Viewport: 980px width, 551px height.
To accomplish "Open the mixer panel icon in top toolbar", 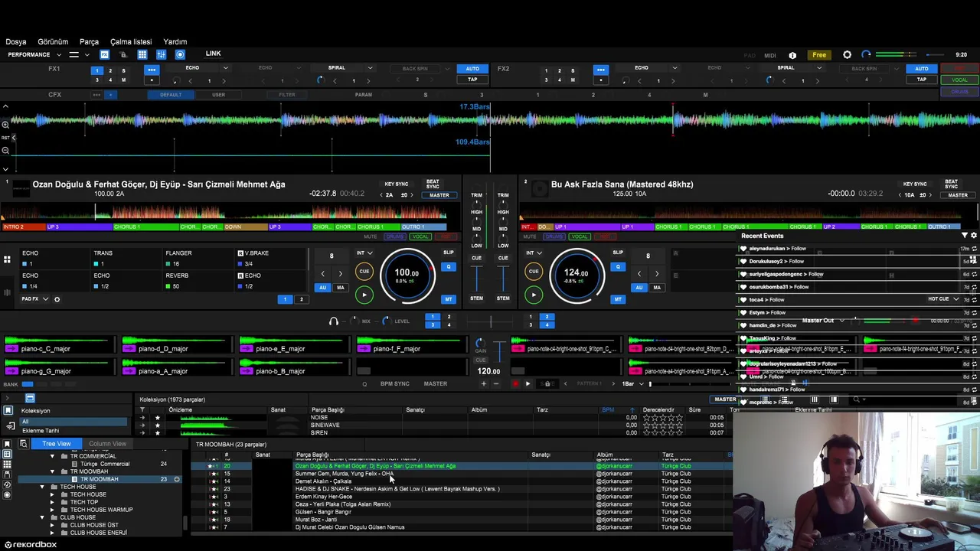I will [x=162, y=54].
